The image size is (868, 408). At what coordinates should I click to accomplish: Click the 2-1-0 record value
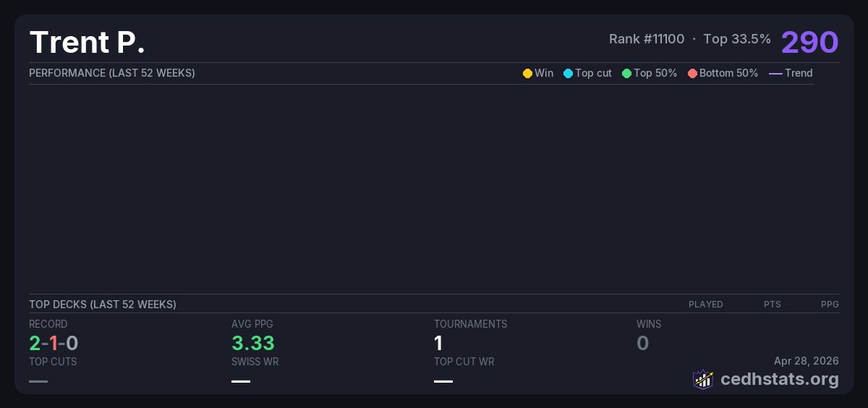tap(54, 343)
